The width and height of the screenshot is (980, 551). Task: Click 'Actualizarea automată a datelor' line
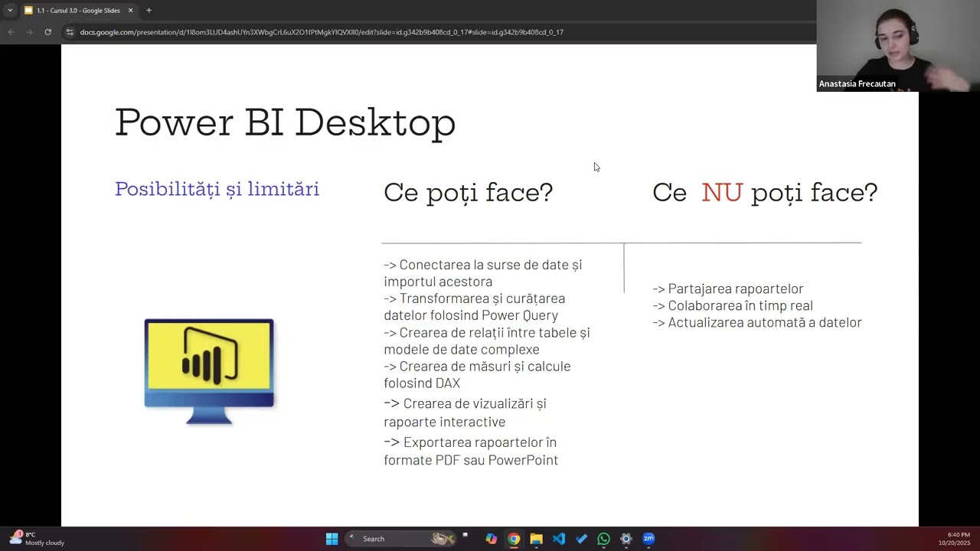click(x=757, y=322)
